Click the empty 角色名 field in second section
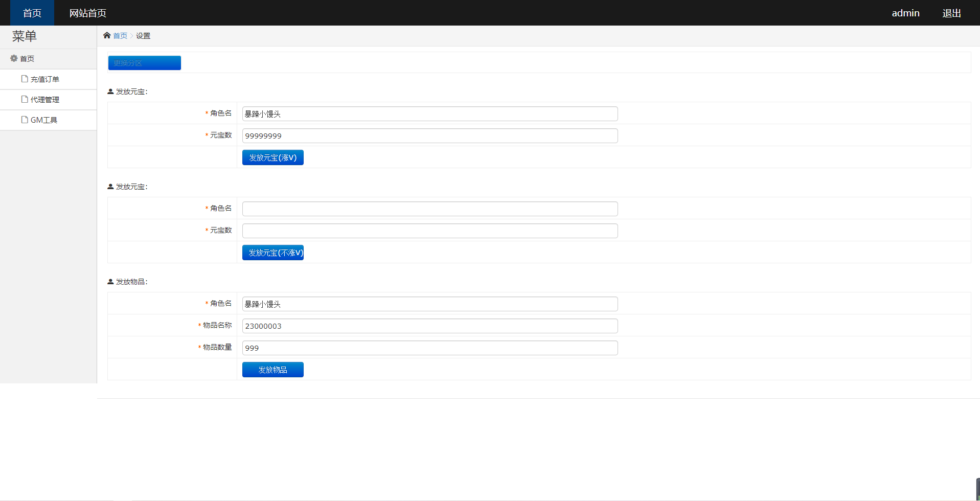 (x=429, y=209)
